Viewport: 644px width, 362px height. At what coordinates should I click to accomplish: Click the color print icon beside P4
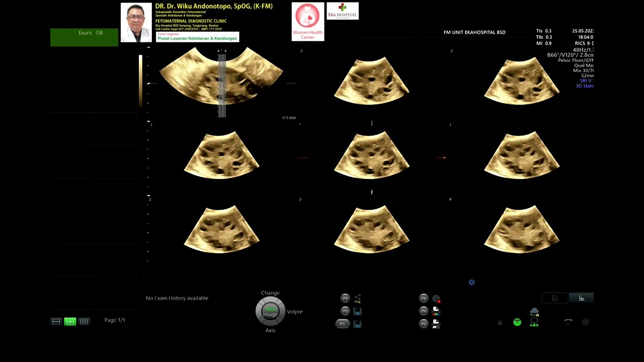pyautogui.click(x=436, y=311)
